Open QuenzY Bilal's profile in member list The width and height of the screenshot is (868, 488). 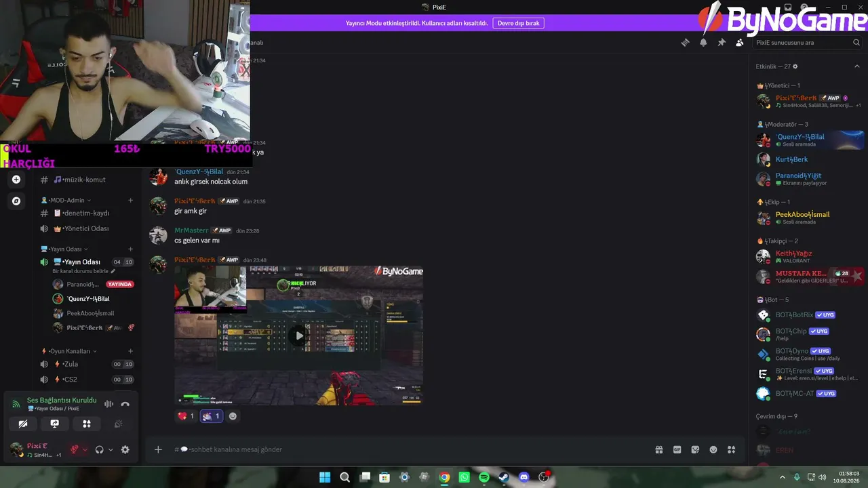[810, 140]
